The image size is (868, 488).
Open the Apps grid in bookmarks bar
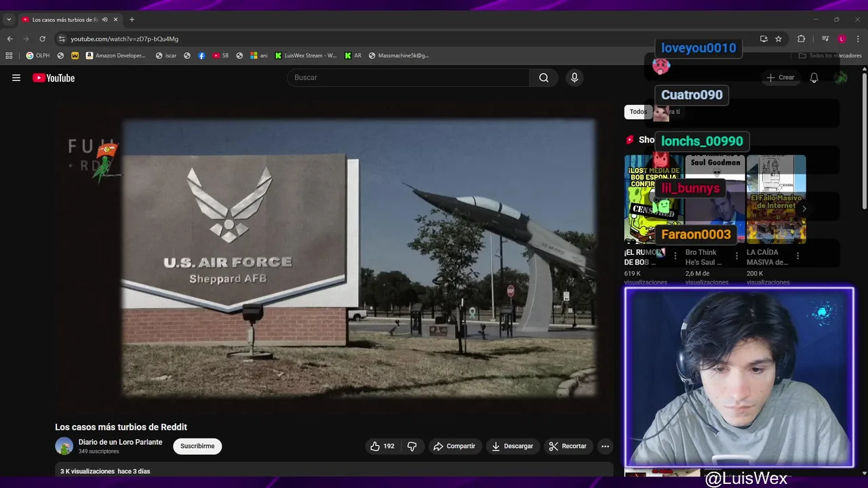point(9,56)
